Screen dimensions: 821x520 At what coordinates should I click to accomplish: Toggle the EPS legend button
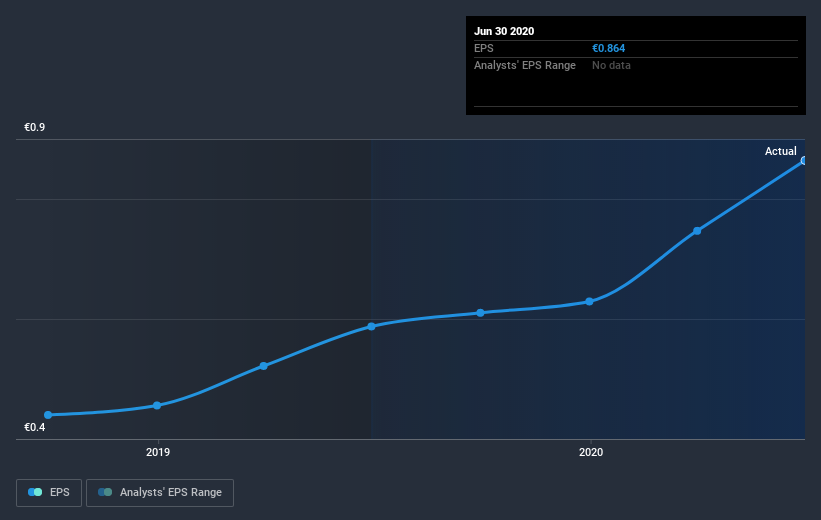(x=49, y=492)
